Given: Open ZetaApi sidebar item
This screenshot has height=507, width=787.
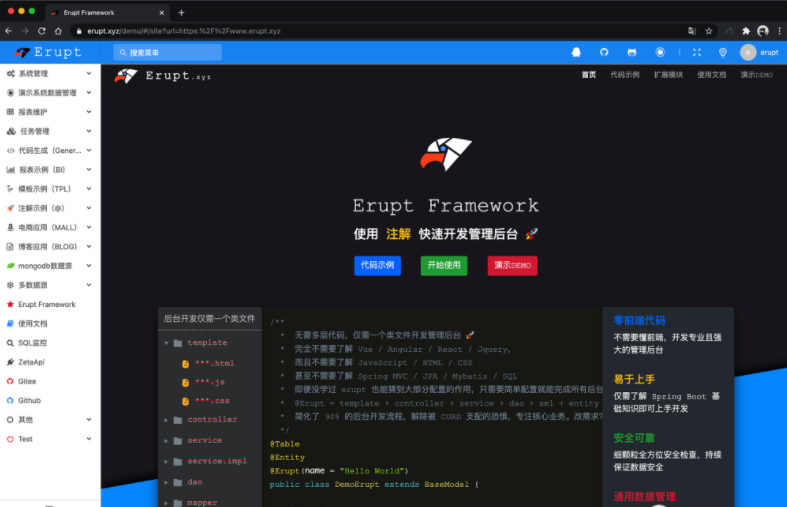Looking at the screenshot, I should 49,362.
